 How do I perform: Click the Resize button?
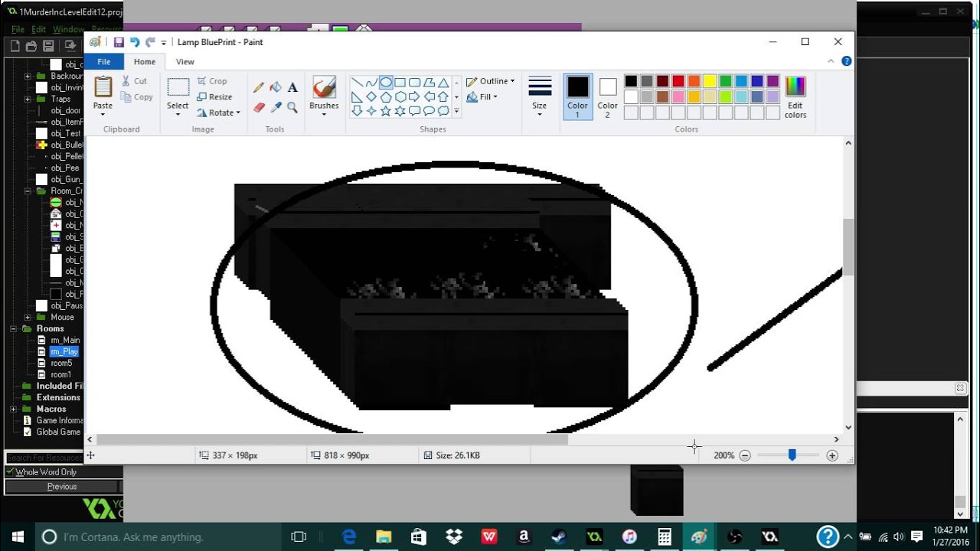click(x=214, y=97)
